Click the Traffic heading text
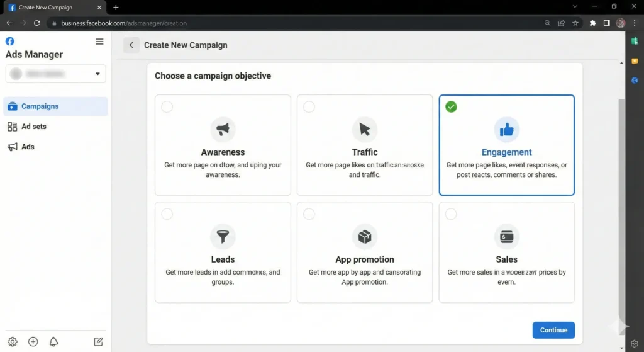The image size is (644, 352). pyautogui.click(x=365, y=152)
